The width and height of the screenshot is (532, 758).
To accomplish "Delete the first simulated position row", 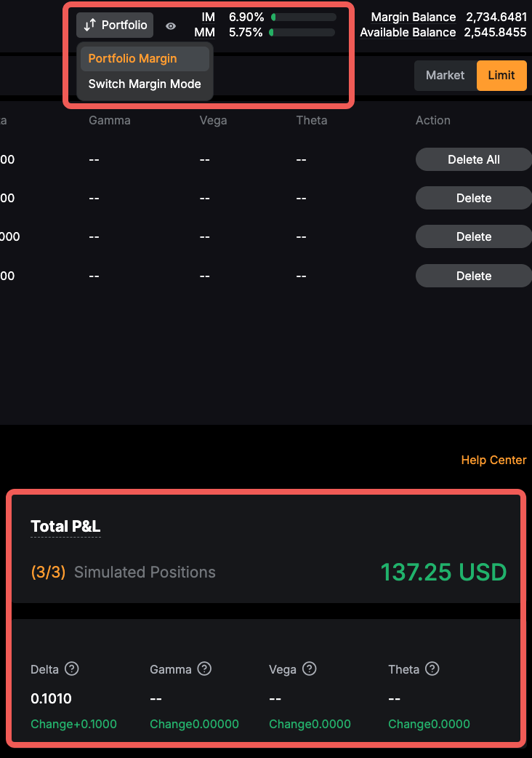I will point(474,198).
